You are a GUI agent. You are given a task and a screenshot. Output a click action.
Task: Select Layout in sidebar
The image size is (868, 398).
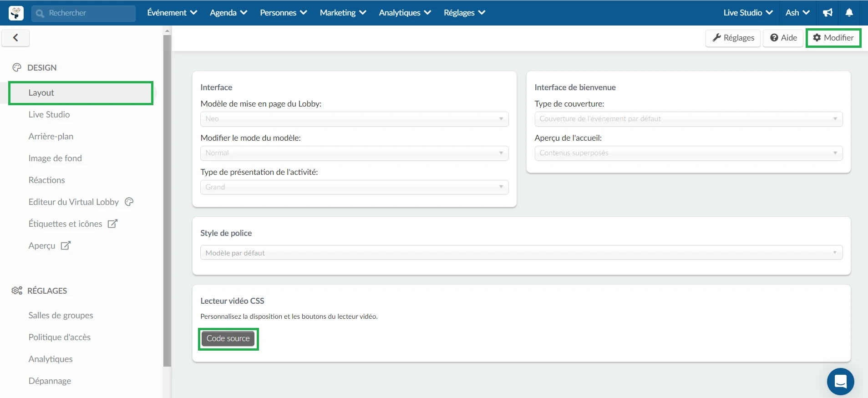tap(81, 93)
